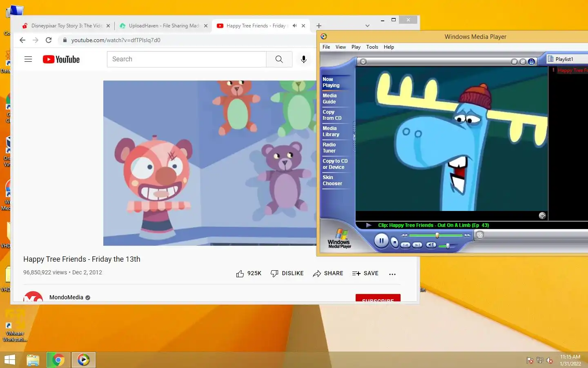Open more actions ellipsis under the video
Screen dimensions: 588x368
point(392,274)
